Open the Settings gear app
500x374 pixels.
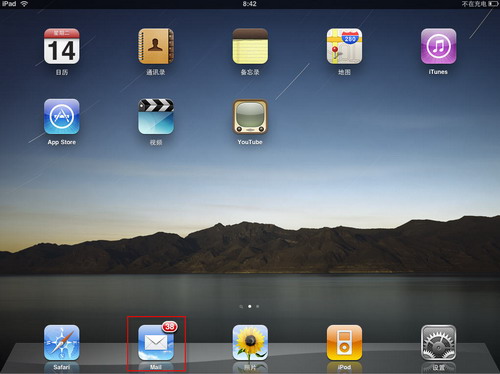click(438, 343)
